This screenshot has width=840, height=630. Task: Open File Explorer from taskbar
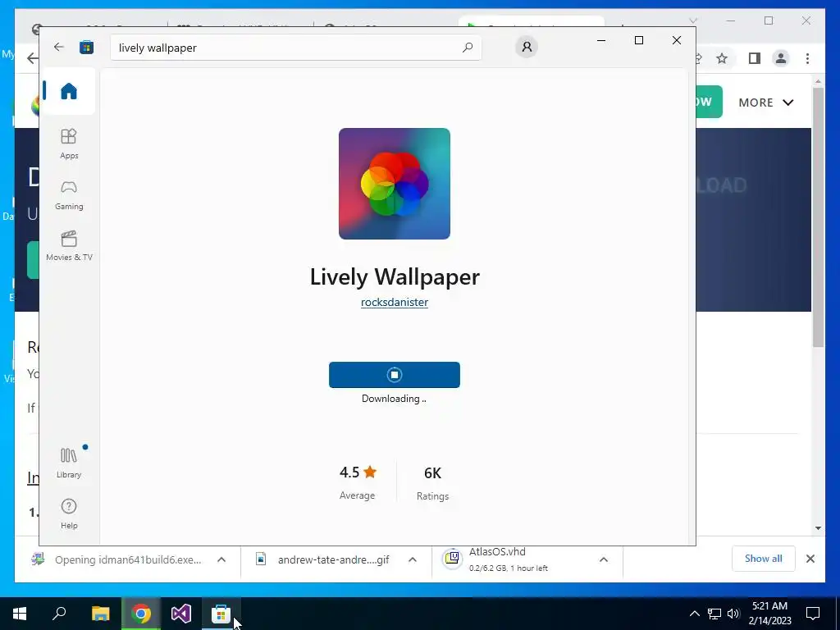point(101,614)
